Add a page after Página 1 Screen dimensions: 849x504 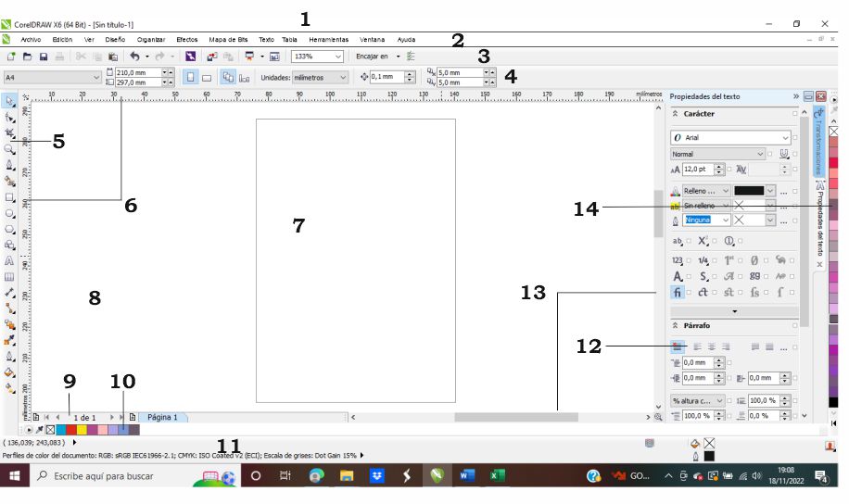(133, 418)
